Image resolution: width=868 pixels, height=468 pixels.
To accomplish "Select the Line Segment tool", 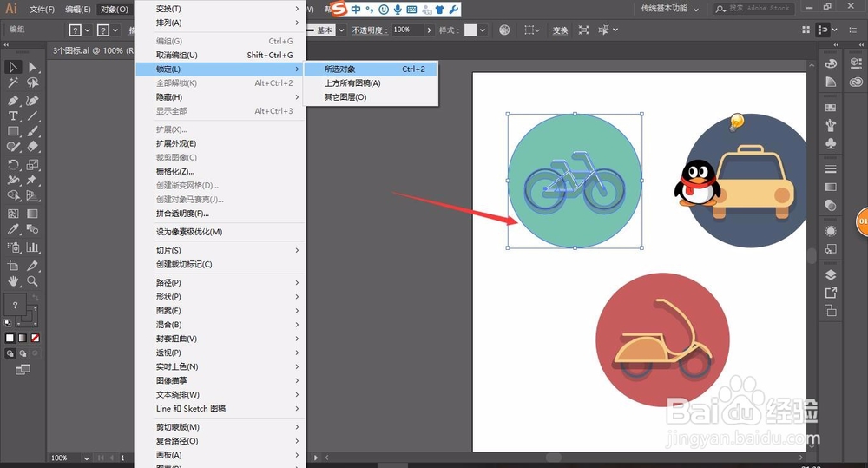I will (33, 116).
